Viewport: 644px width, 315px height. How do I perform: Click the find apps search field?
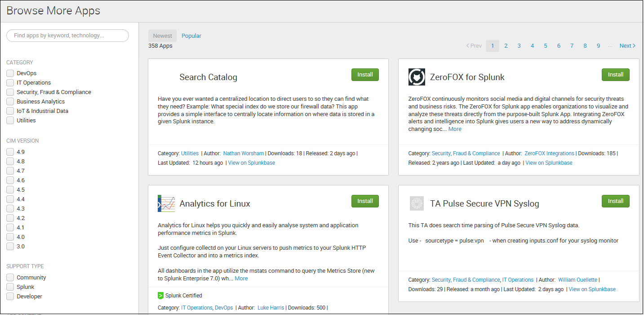(x=67, y=36)
